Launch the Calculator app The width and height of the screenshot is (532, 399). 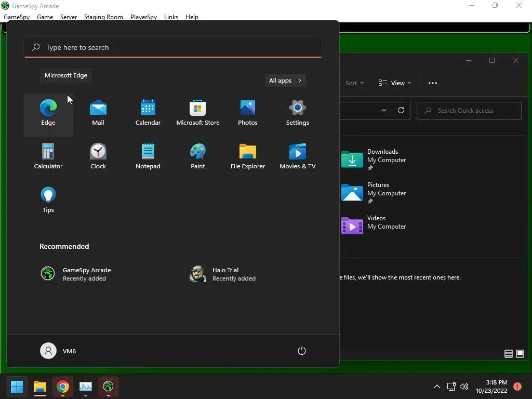48,157
